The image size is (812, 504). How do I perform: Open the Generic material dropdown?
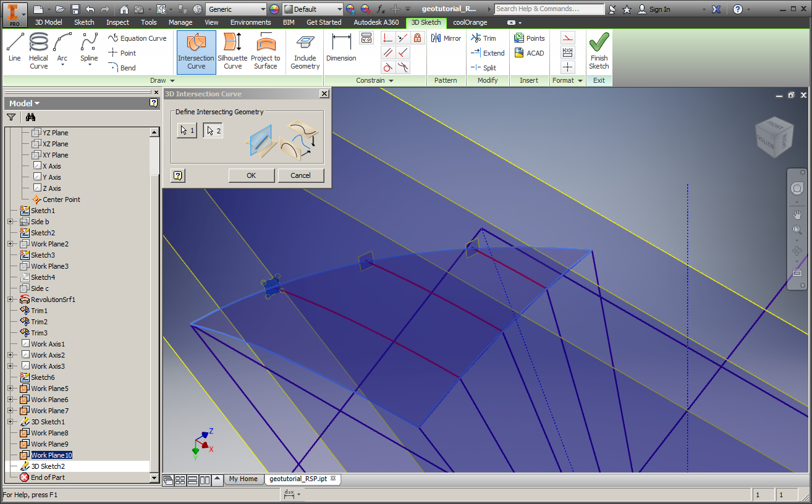click(236, 9)
